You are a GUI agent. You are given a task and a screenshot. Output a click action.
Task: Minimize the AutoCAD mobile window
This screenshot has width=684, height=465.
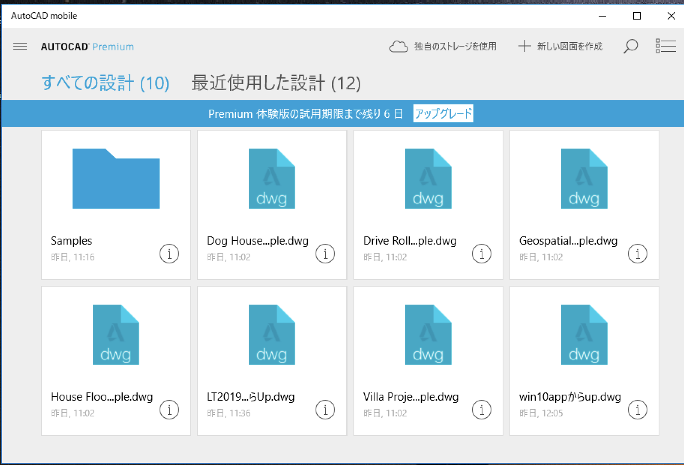click(602, 16)
